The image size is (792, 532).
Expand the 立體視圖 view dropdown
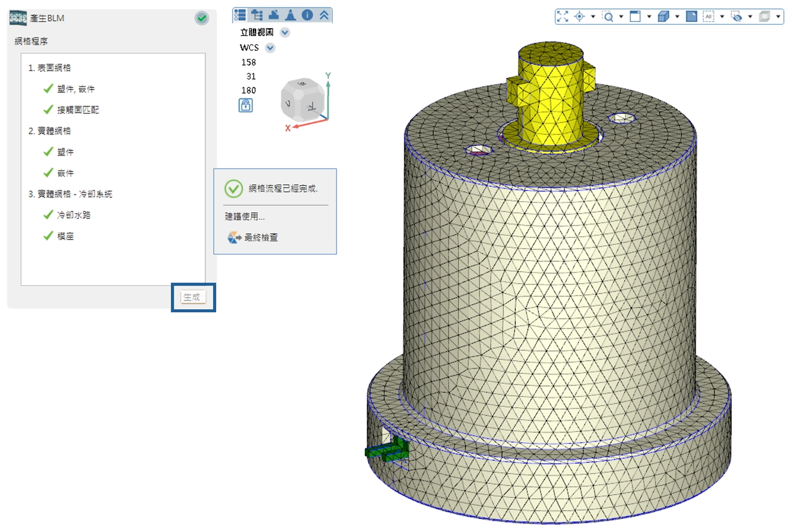coord(285,33)
